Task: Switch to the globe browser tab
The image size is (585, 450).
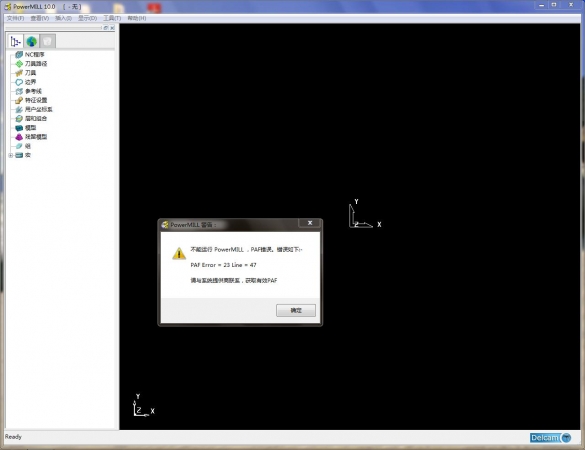Action: [32, 41]
